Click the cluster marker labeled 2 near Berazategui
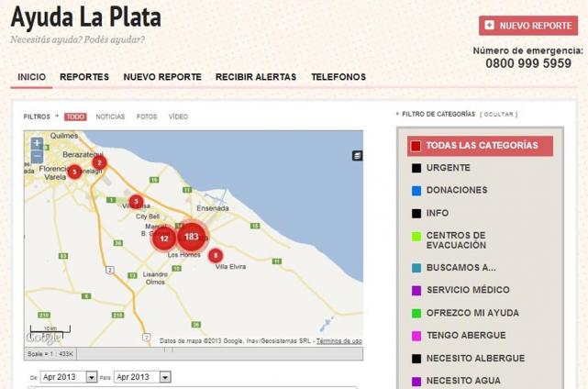This screenshot has width=588, height=389. (x=99, y=162)
